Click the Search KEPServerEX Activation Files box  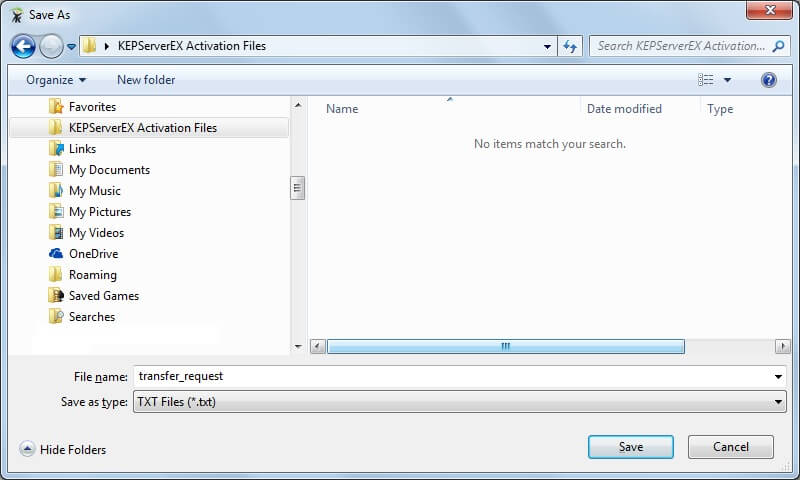pos(680,46)
